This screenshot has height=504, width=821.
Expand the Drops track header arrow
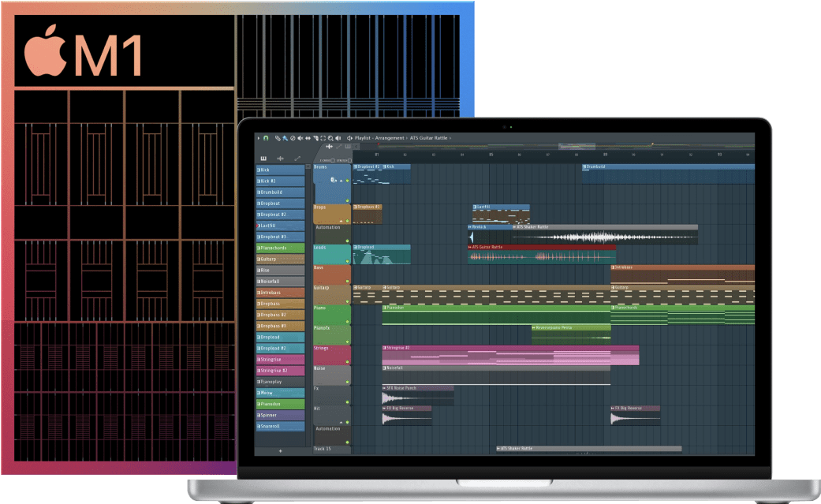pos(341,221)
